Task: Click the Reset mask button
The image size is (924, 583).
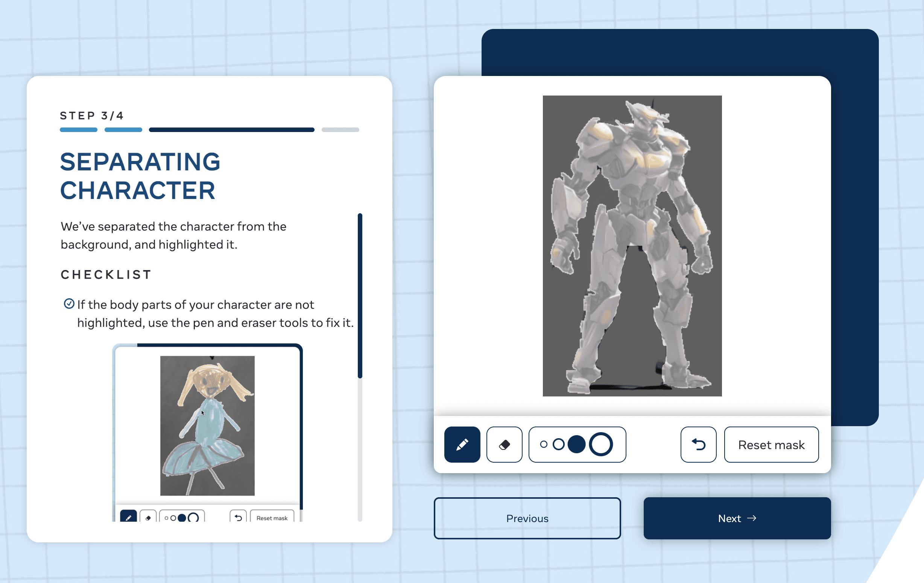Action: tap(771, 445)
